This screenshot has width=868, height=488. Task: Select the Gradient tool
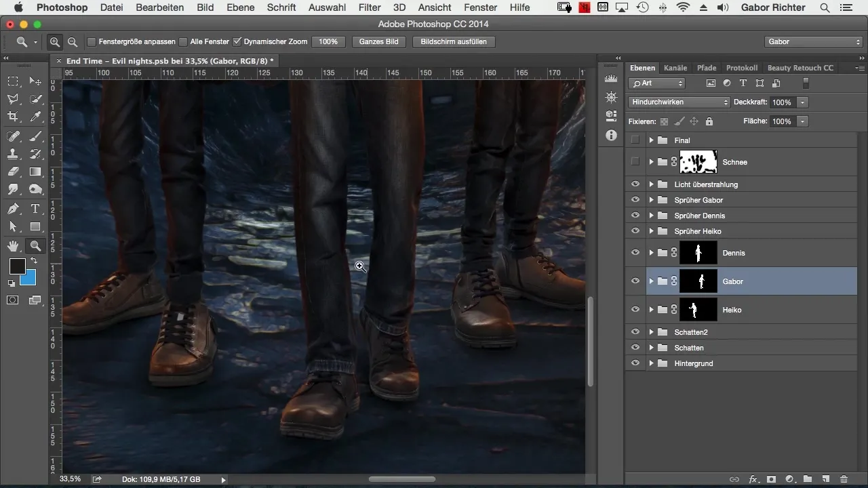coord(36,171)
